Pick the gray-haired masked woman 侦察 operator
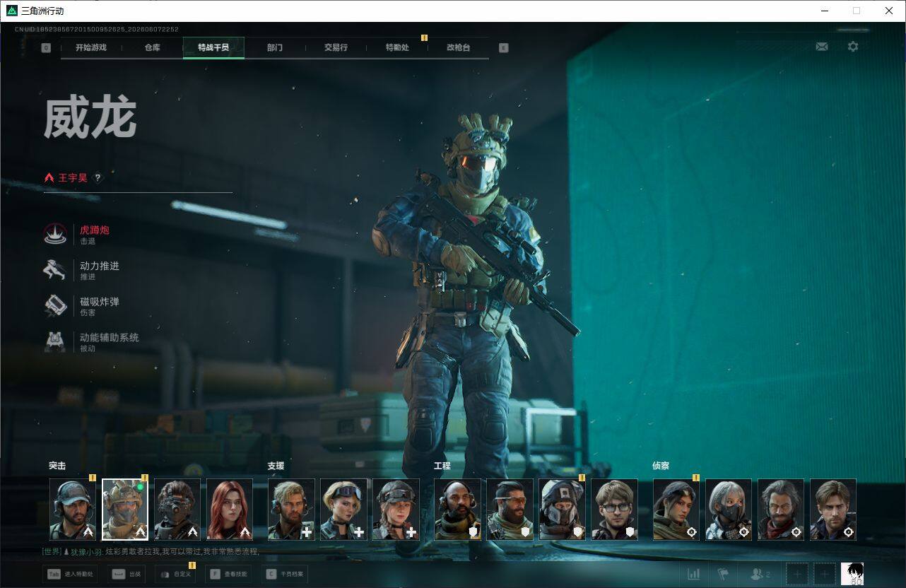Screen dimensions: 906x588 tap(729, 510)
